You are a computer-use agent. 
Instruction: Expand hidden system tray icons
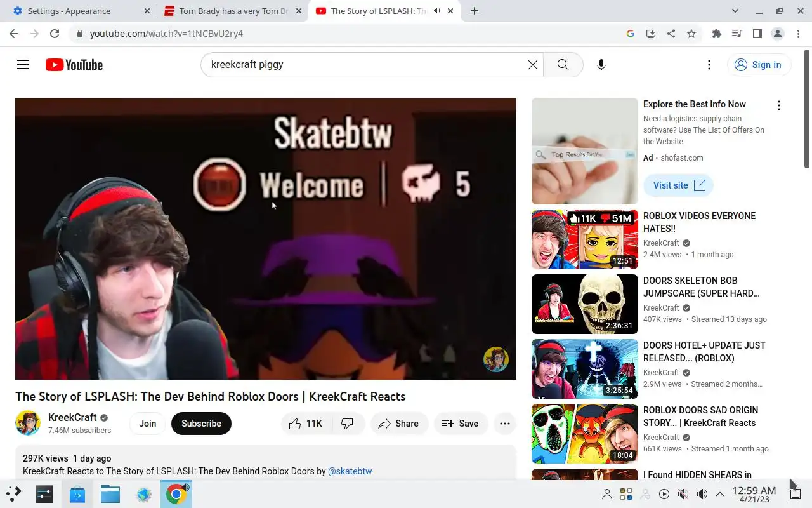point(720,494)
